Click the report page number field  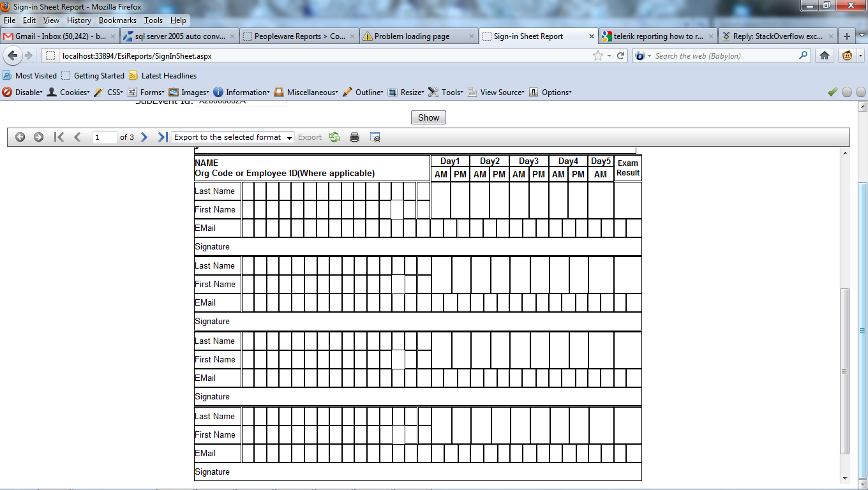point(105,137)
